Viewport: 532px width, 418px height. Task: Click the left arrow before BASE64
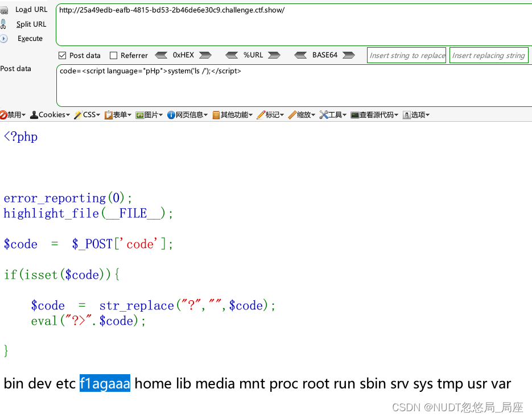click(x=300, y=55)
